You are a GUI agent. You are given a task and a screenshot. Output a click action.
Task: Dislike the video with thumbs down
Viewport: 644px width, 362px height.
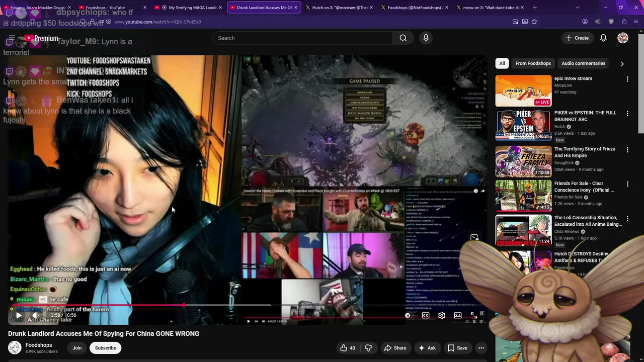point(368,348)
